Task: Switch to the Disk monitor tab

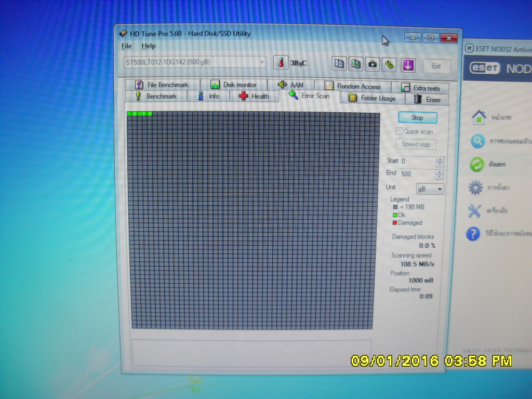Action: [233, 85]
